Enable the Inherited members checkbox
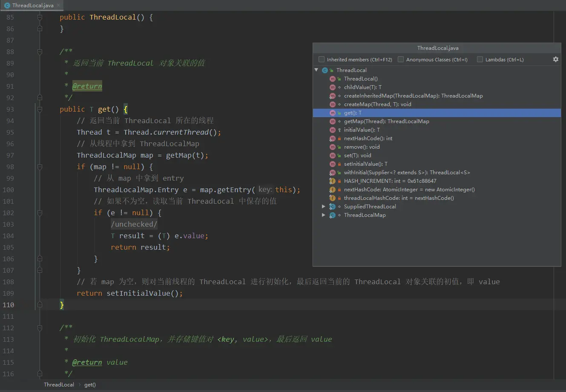 click(322, 59)
